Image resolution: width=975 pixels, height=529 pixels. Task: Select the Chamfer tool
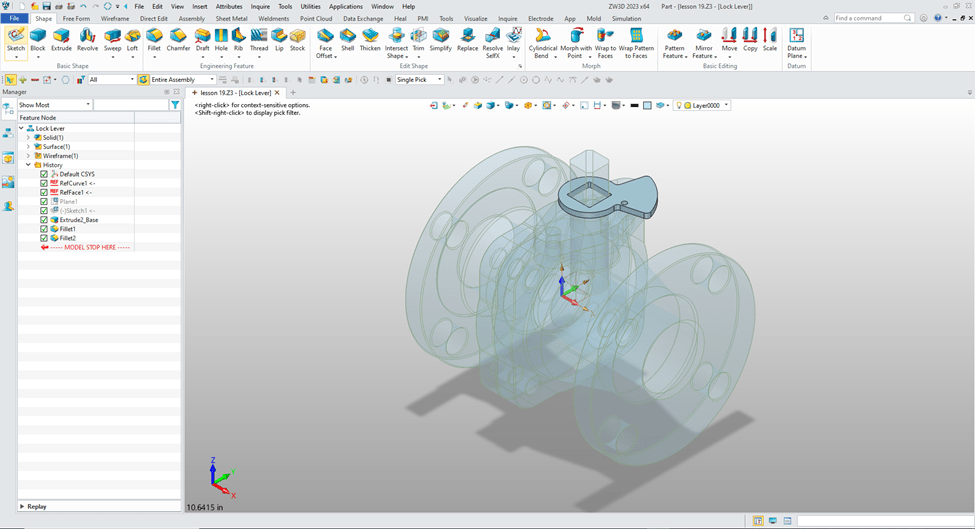click(x=178, y=38)
